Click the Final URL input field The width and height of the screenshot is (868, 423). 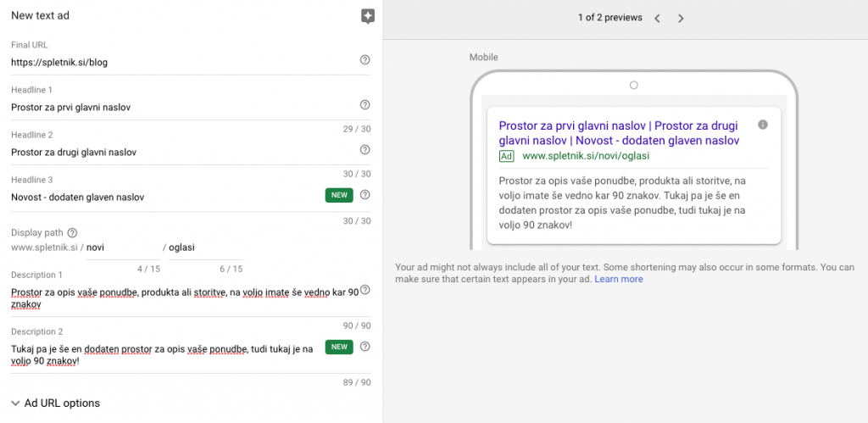(x=178, y=62)
